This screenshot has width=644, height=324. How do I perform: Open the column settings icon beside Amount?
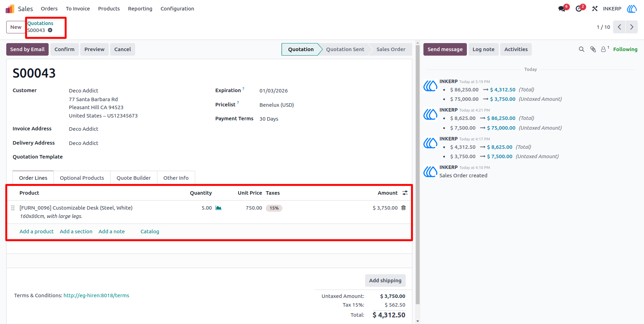[405, 193]
